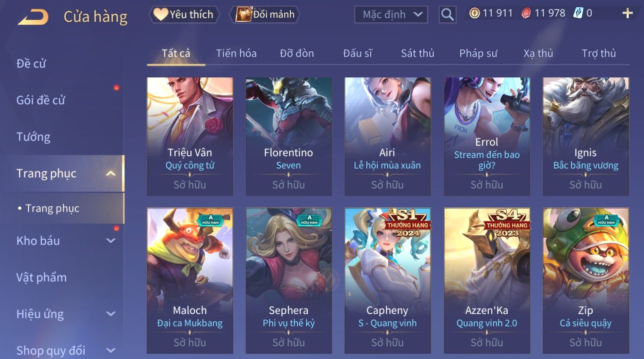Open Capheny S - Quang vinh skin card
The image size is (644, 359).
(x=387, y=281)
